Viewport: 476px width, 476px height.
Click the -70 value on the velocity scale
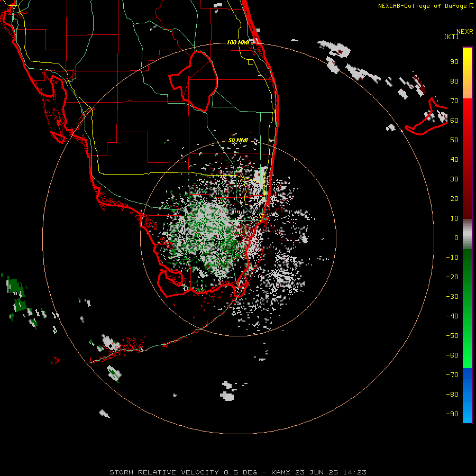(x=452, y=375)
